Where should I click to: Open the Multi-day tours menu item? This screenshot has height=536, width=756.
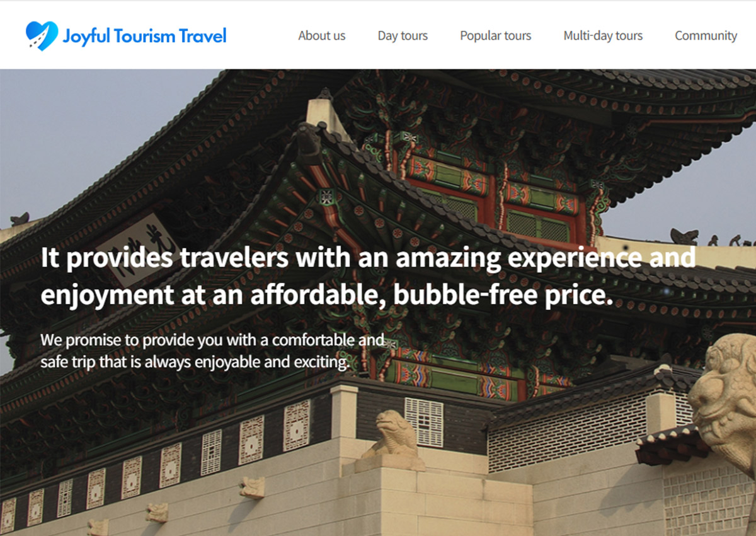pos(603,36)
